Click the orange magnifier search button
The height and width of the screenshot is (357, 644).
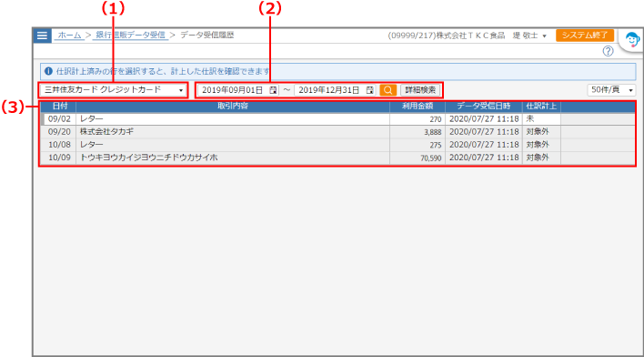pos(388,90)
